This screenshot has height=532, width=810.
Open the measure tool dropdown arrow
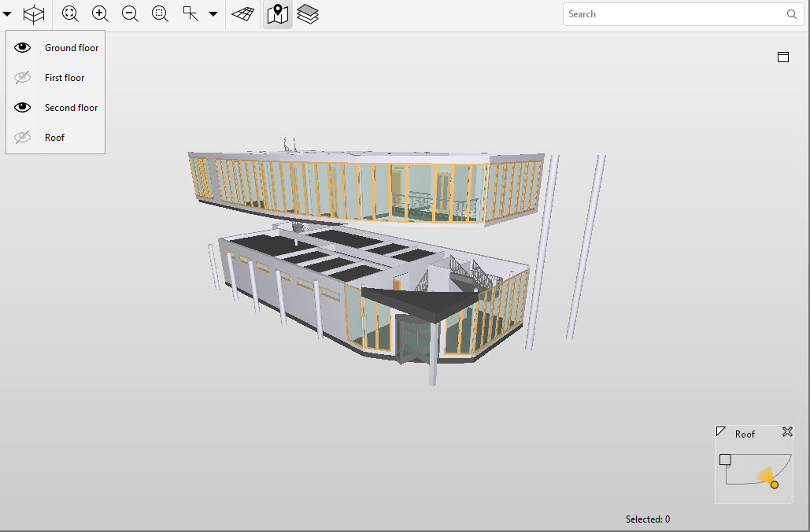click(213, 14)
